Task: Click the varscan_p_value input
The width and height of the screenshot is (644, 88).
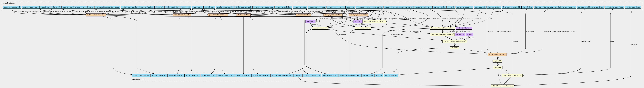Action: tap(300, 7)
